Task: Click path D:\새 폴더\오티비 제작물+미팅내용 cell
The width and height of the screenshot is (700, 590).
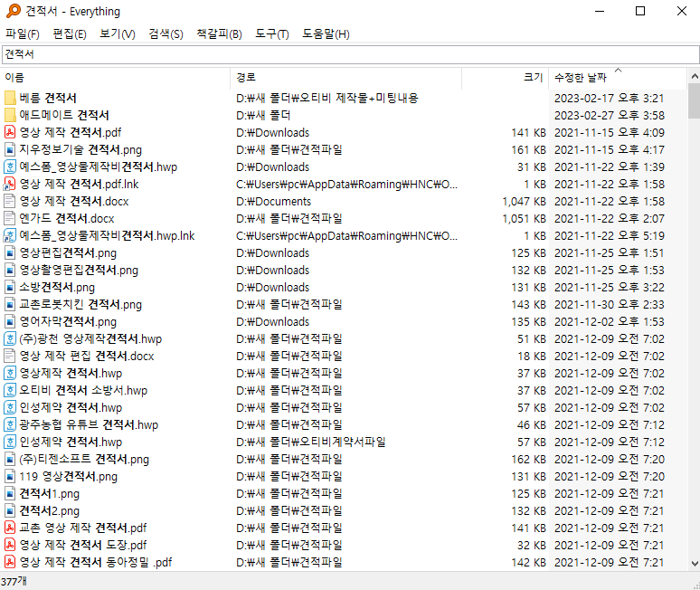Action: (327, 98)
